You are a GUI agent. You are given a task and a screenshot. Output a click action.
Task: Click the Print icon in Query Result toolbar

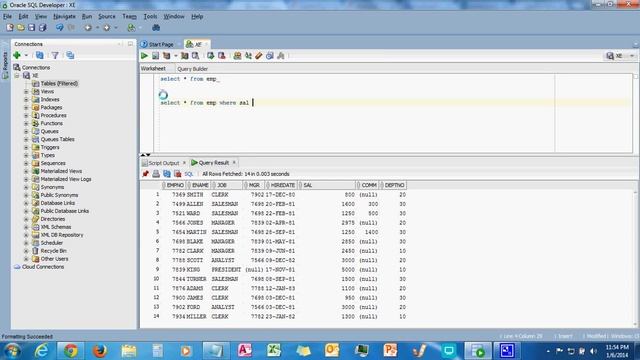click(156, 174)
